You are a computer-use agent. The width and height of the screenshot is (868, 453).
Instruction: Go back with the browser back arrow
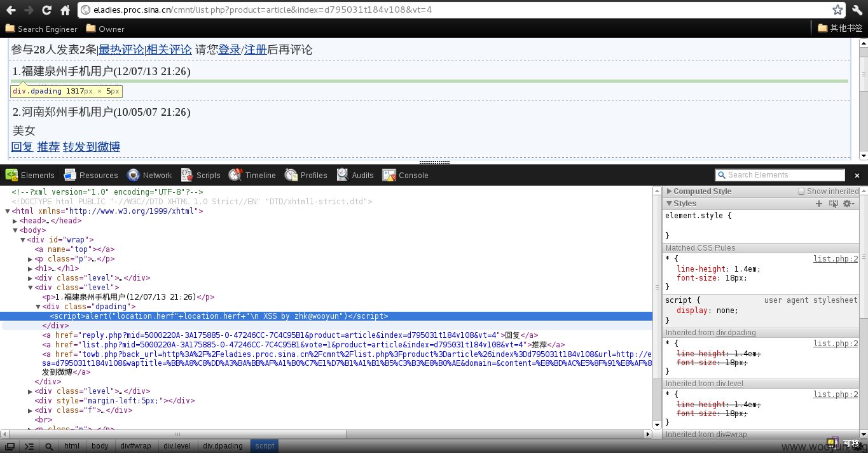point(11,10)
